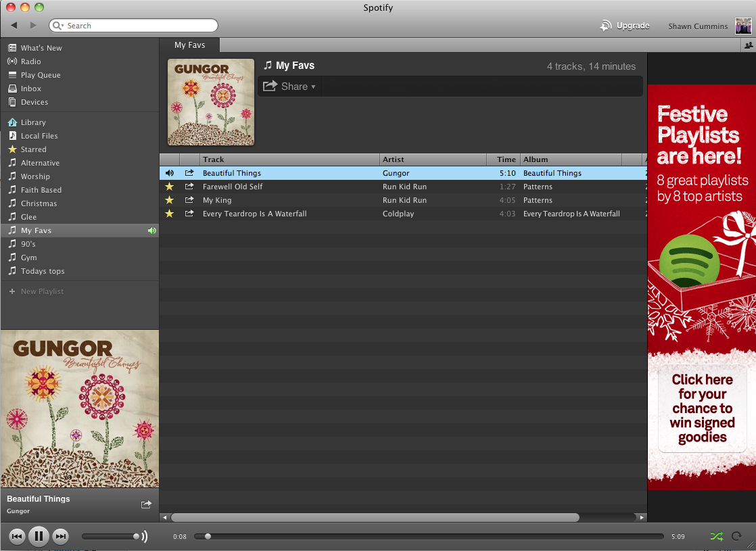Click the horizontal scrollbar left arrow

coord(165,517)
